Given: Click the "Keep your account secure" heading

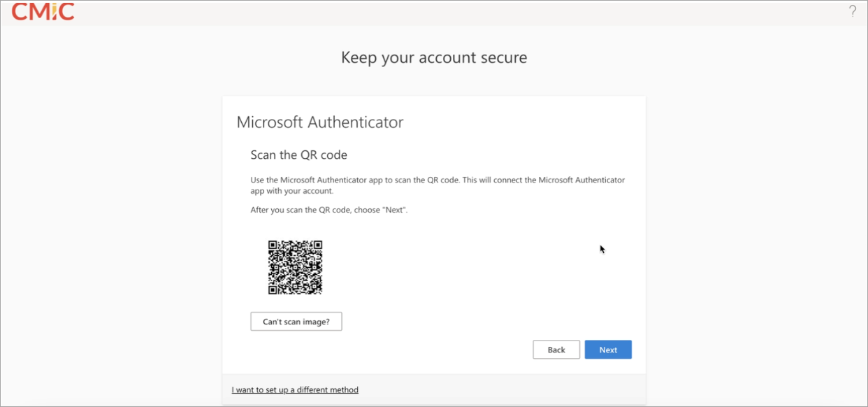Looking at the screenshot, I should (434, 57).
